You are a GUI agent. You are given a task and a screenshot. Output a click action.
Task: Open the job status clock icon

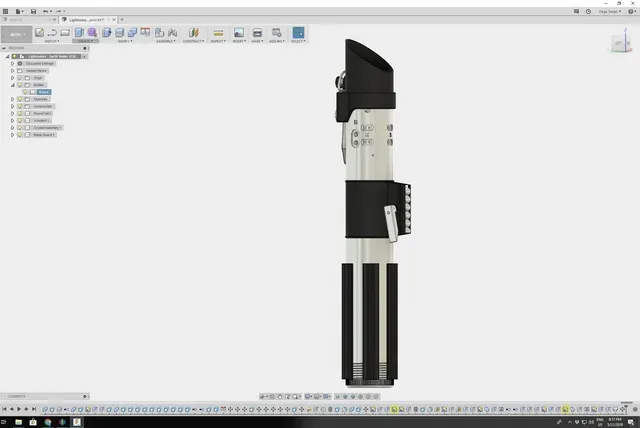click(x=588, y=11)
